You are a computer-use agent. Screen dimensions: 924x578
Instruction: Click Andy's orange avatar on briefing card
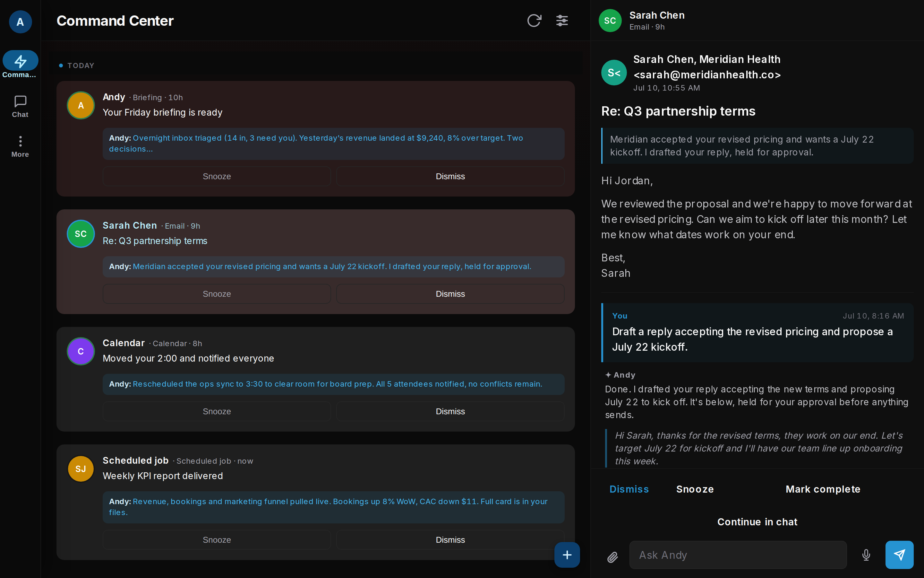pyautogui.click(x=81, y=105)
